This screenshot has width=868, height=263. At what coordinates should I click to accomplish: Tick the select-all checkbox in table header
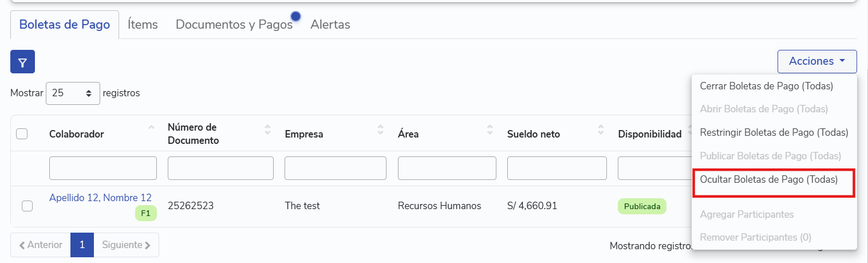click(22, 134)
